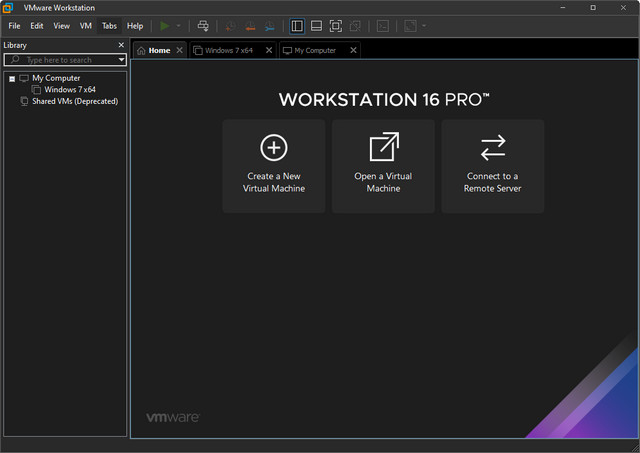This screenshot has height=453, width=640.
Task: Close the Windows 7 x64 tab
Action: coord(268,50)
